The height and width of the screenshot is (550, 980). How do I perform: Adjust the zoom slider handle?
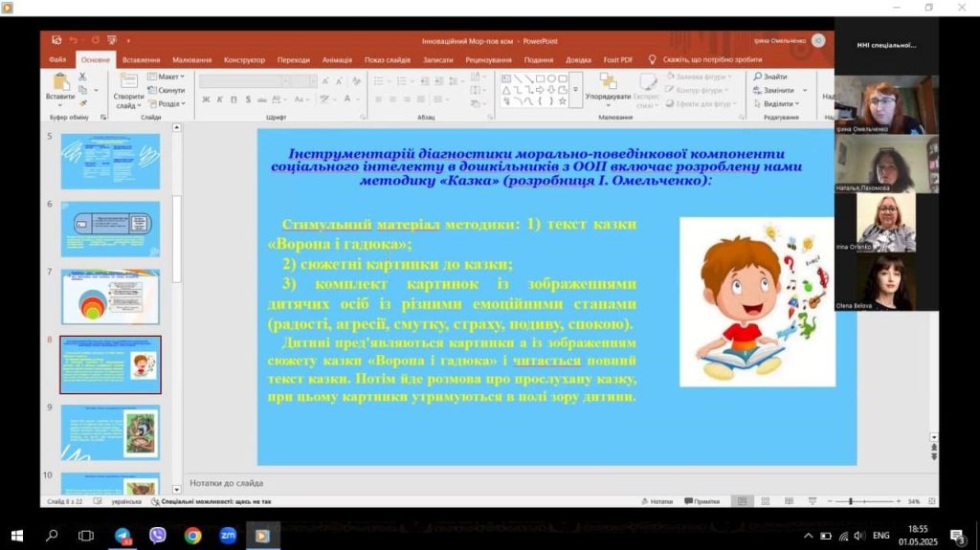pyautogui.click(x=851, y=501)
